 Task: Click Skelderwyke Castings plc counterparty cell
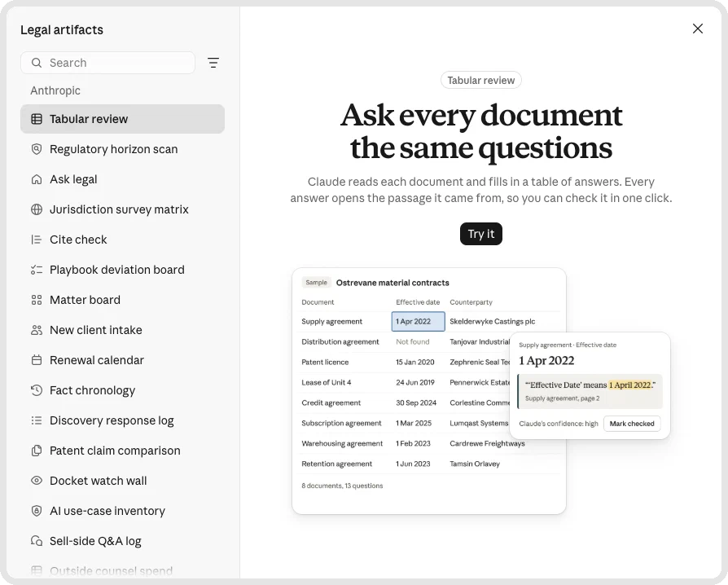coord(492,322)
